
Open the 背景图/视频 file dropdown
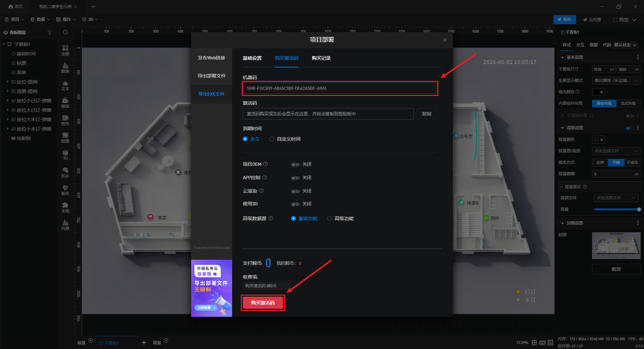[616, 151]
